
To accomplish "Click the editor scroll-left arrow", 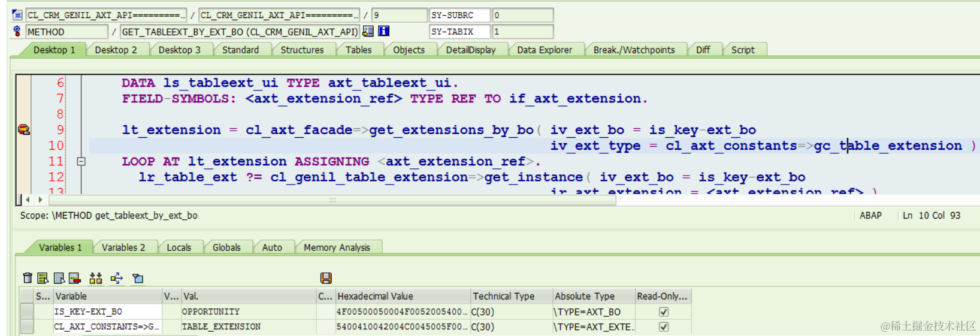I will pyautogui.click(x=28, y=199).
